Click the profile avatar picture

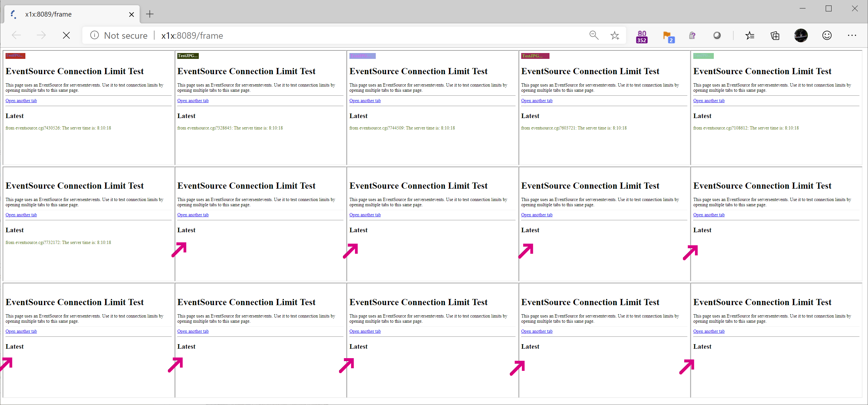(x=801, y=35)
